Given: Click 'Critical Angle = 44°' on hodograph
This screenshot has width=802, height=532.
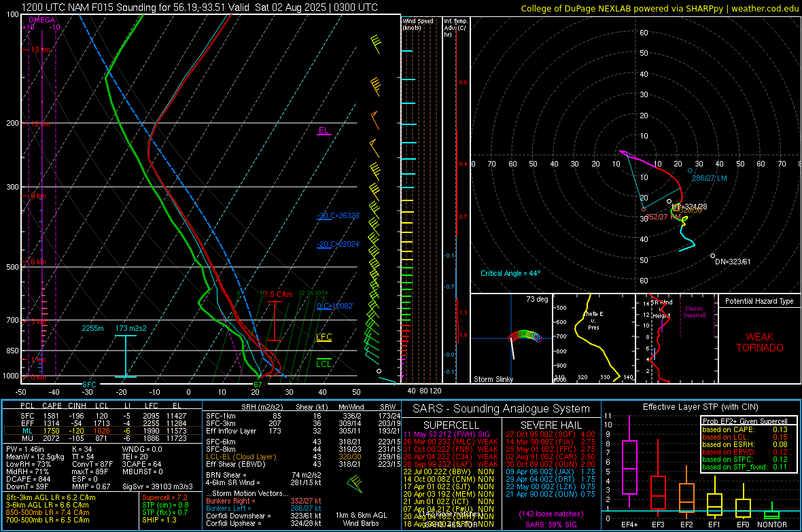Looking at the screenshot, I should tap(510, 273).
